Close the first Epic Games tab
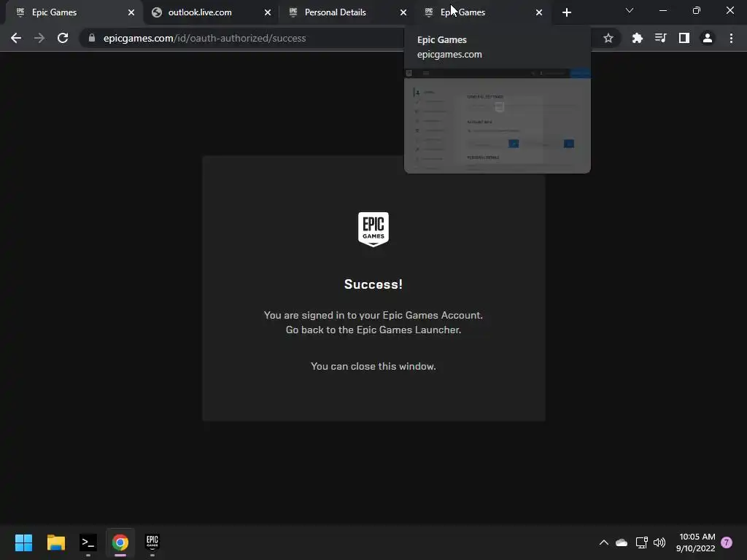Screen dimensions: 747x560 (x=131, y=12)
